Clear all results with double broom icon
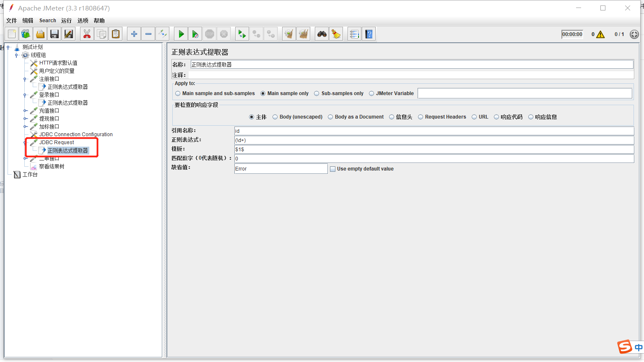 click(303, 34)
